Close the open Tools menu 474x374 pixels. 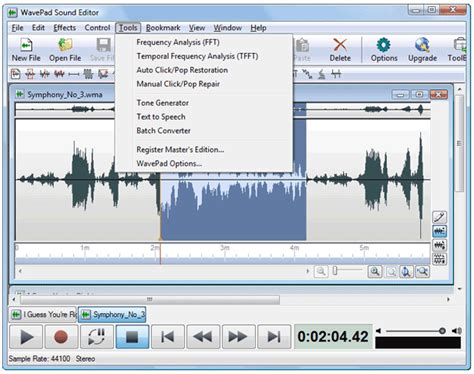pyautogui.click(x=128, y=28)
